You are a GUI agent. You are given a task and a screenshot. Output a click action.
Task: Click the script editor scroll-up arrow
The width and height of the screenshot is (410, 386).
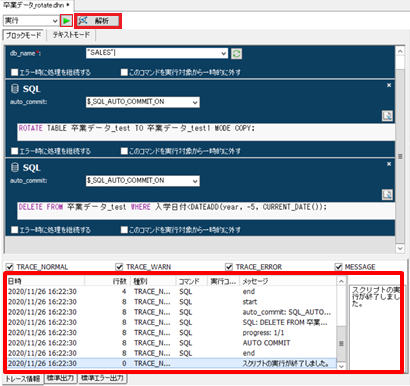click(x=400, y=51)
